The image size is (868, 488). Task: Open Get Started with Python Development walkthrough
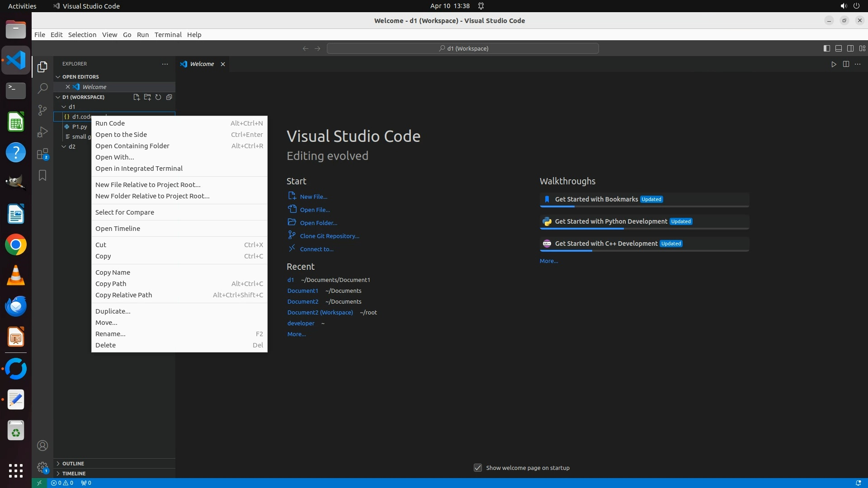pos(611,221)
